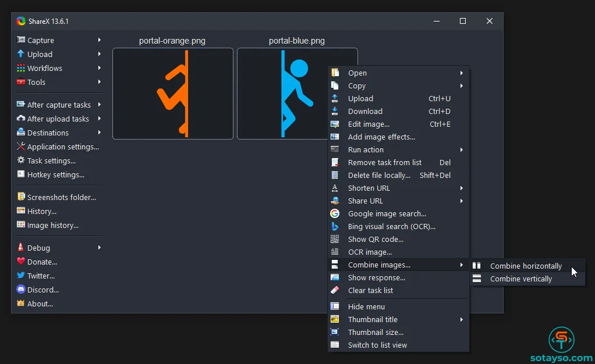Choose Show QR code... entry
595x364 pixels.
pos(398,239)
